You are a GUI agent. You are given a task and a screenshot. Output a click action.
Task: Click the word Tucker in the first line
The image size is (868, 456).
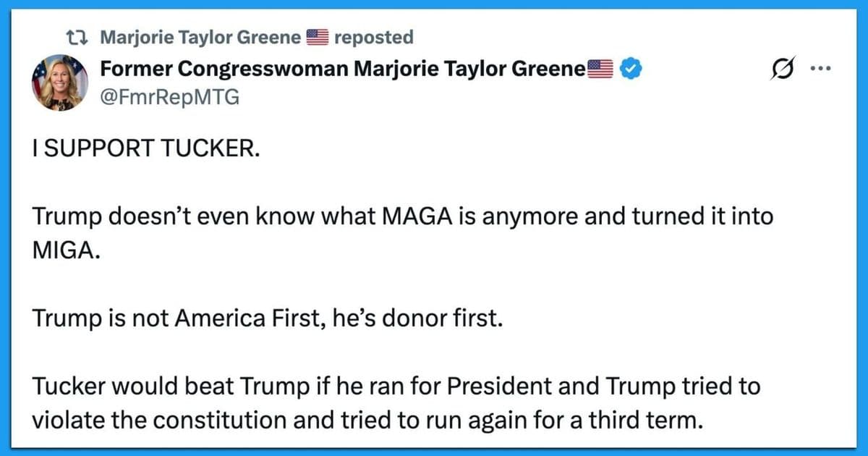pos(210,149)
